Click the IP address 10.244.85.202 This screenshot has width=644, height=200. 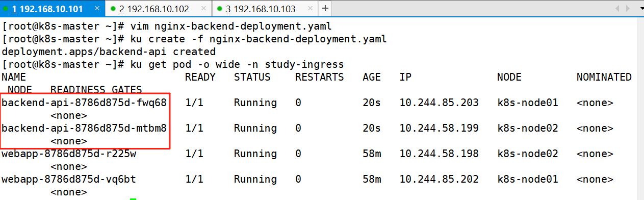(439, 179)
